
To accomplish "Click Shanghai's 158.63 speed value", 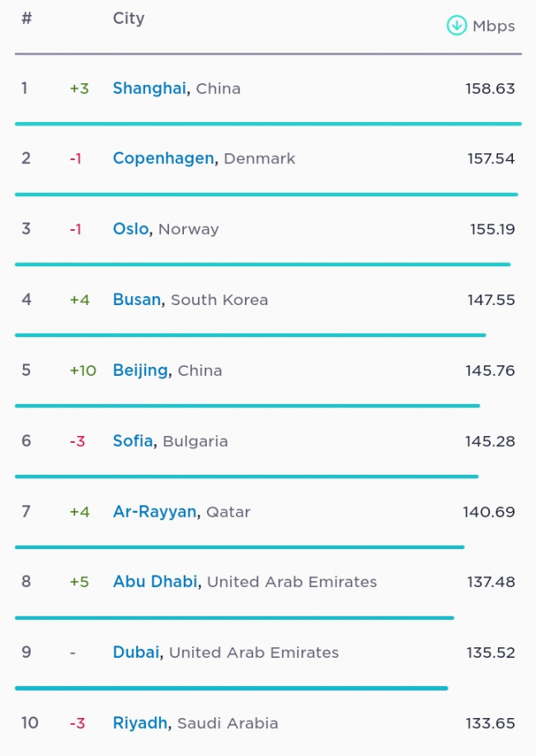I will point(490,89).
